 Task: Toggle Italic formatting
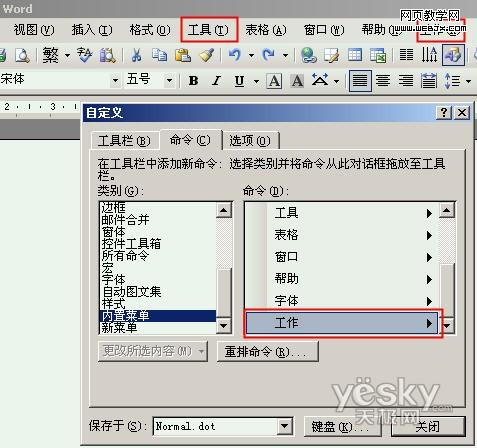click(x=217, y=81)
